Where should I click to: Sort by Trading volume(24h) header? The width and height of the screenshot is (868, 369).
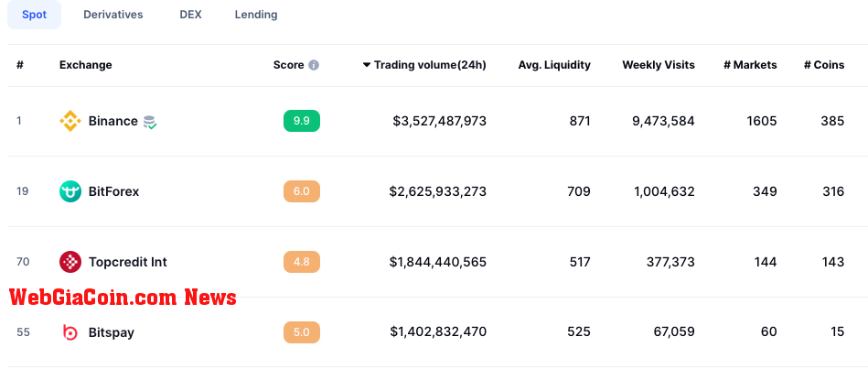(430, 65)
